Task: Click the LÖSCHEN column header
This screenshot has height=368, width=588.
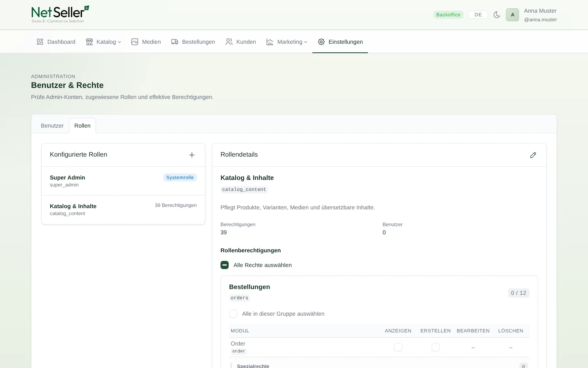Action: coord(511,331)
